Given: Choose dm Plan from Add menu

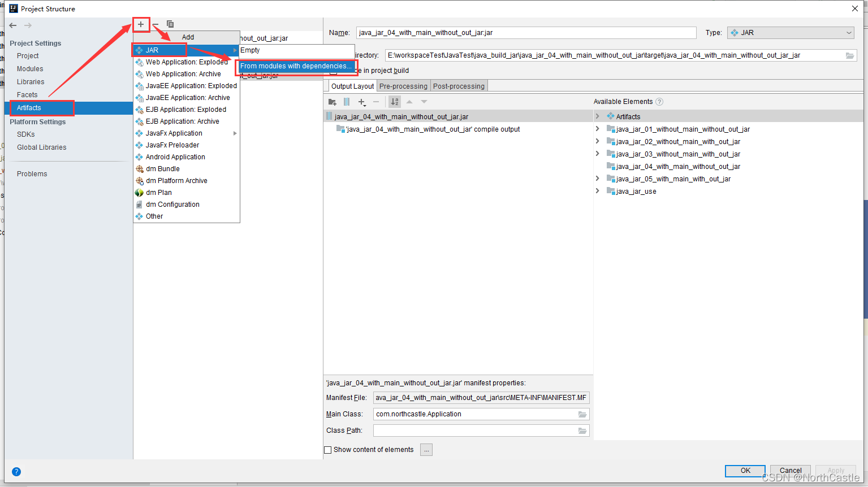Looking at the screenshot, I should pyautogui.click(x=187, y=193).
